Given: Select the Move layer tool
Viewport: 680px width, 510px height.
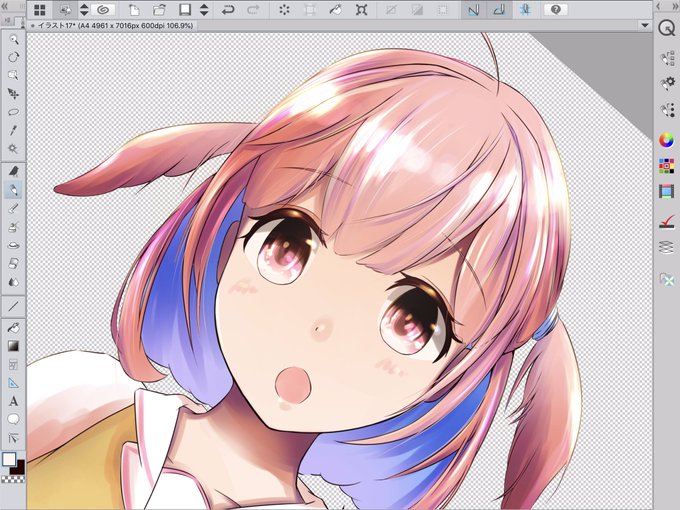Looking at the screenshot, I should pyautogui.click(x=13, y=94).
